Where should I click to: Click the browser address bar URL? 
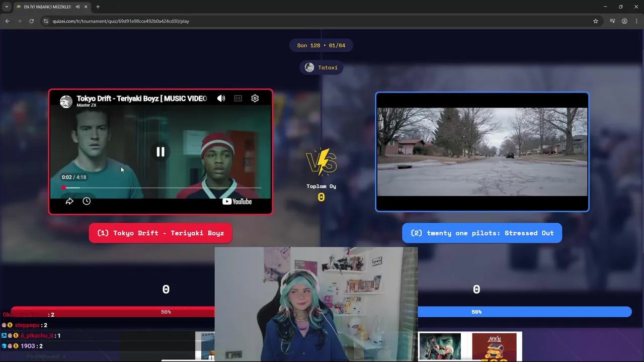pos(121,21)
